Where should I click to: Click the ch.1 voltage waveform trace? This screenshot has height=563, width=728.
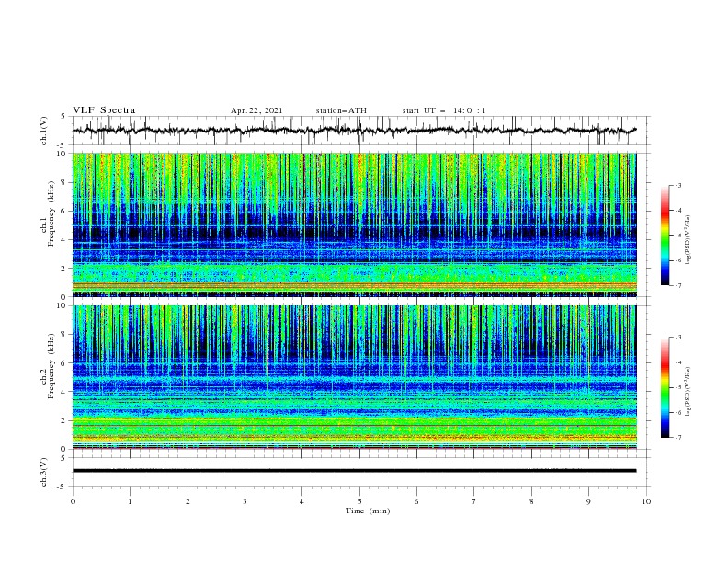coord(355,131)
